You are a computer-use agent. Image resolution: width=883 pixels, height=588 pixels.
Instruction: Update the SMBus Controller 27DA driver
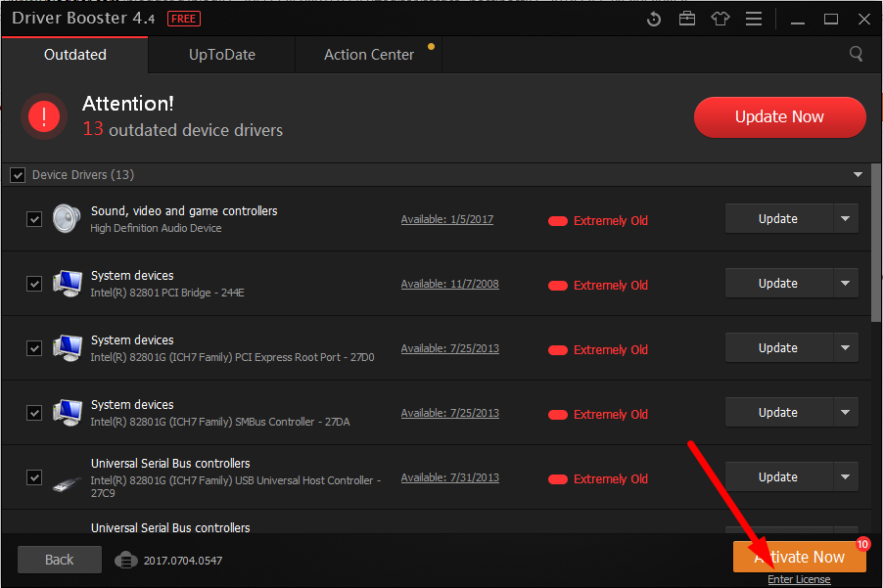click(x=779, y=413)
